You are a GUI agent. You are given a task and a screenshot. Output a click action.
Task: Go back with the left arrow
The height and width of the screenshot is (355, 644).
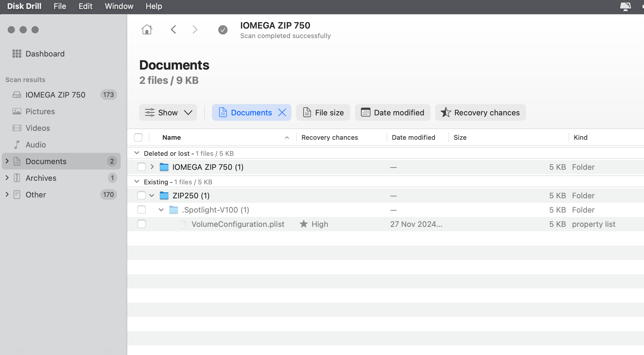pyautogui.click(x=174, y=29)
